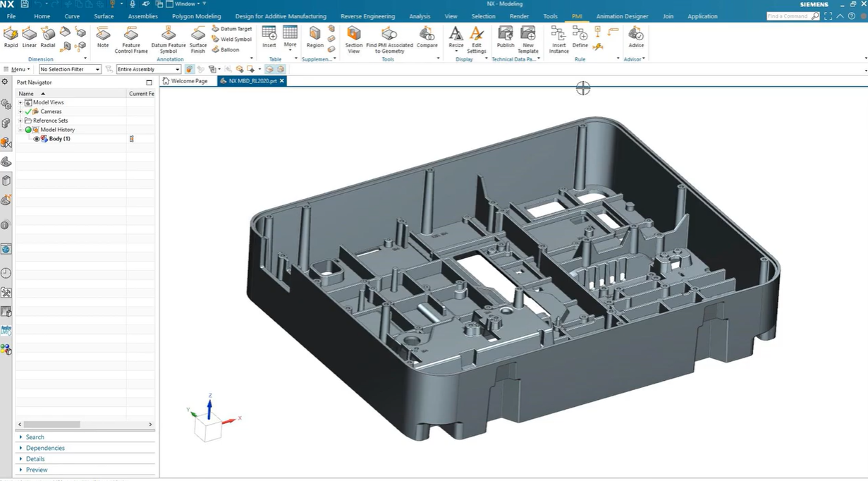
Task: Open the Part Navigator settings gear icon
Action: 5,82
